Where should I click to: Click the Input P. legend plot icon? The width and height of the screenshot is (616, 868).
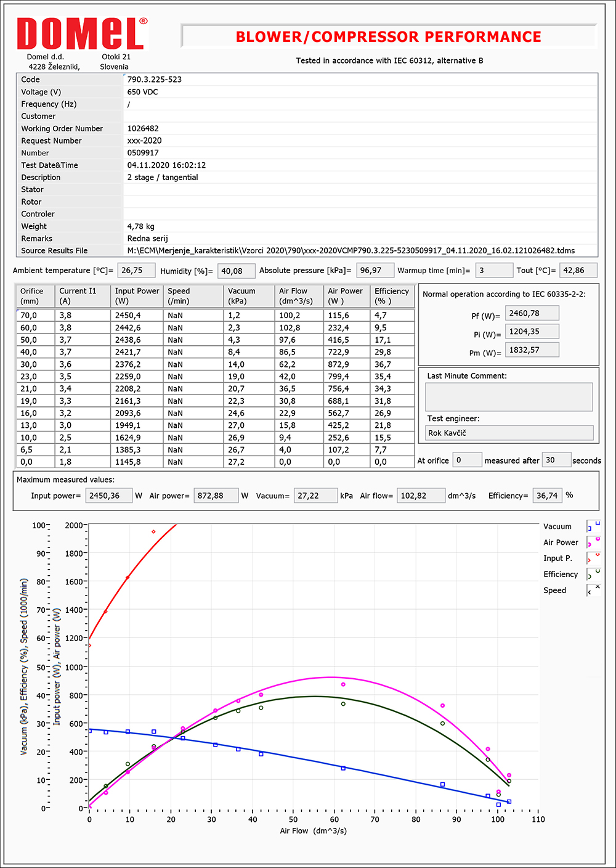pyautogui.click(x=593, y=559)
